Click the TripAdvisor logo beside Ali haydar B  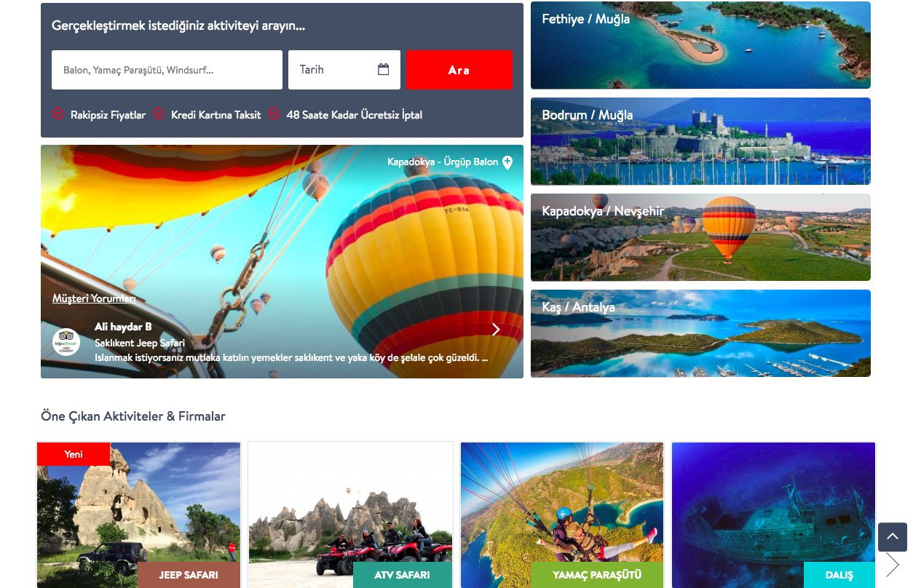tap(66, 342)
